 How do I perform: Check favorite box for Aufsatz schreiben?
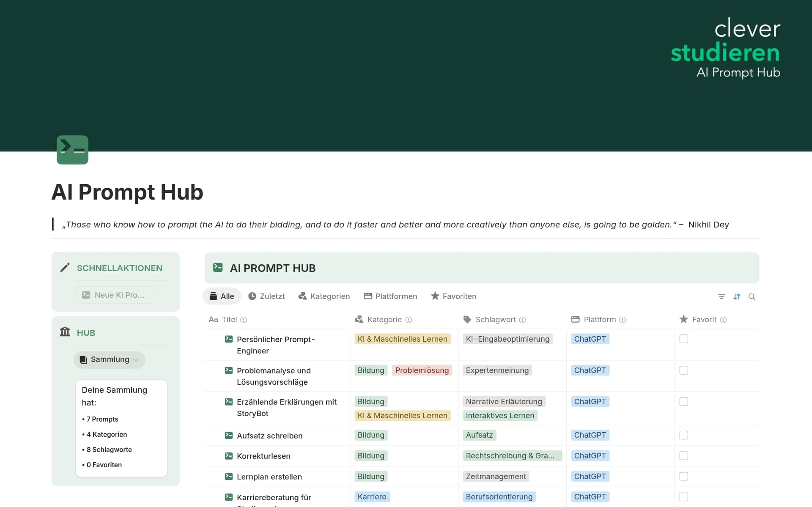tap(683, 435)
